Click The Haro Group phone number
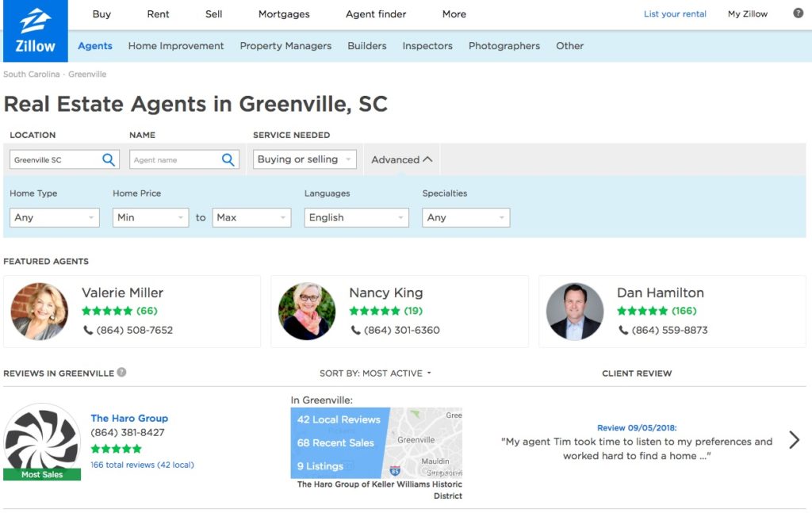 click(x=128, y=432)
